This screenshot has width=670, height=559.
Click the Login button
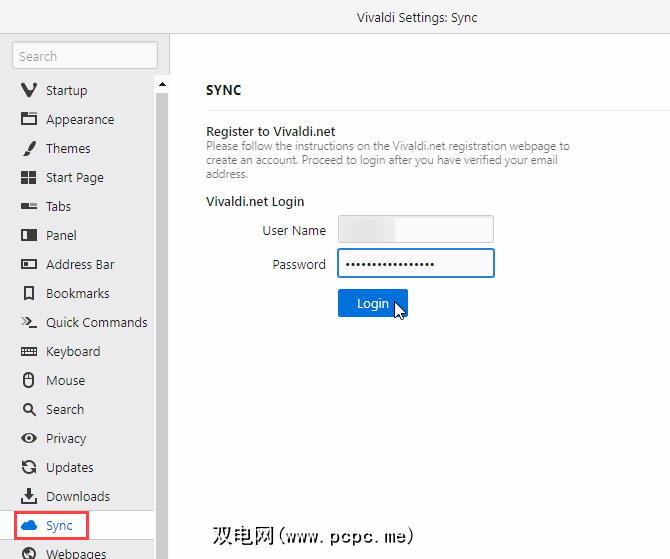click(373, 303)
